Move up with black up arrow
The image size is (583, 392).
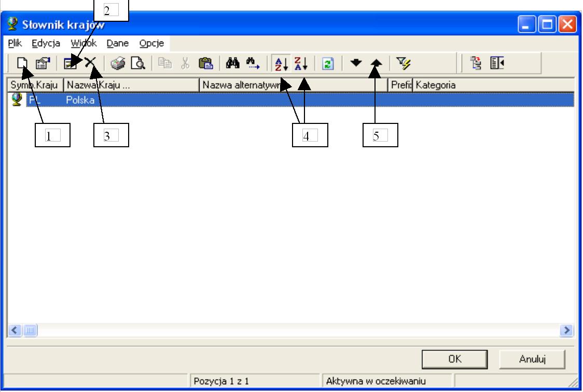pyautogui.click(x=376, y=62)
